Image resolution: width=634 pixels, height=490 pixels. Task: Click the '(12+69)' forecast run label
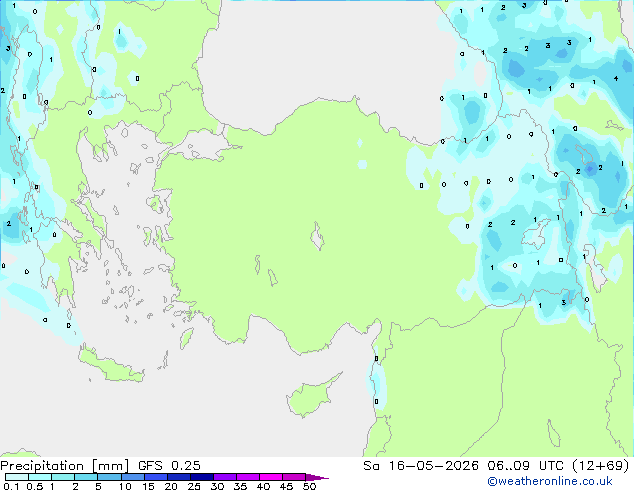tap(601, 466)
